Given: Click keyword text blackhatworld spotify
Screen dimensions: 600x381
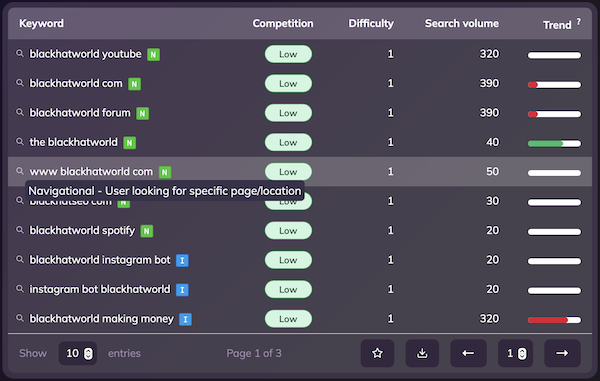Looking at the screenshot, I should pyautogui.click(x=82, y=231).
